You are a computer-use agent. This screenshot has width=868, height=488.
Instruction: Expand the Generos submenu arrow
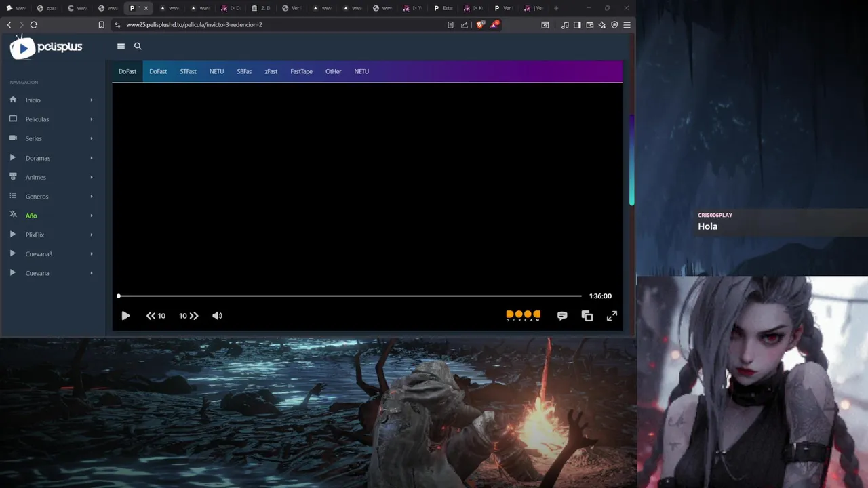coord(92,197)
